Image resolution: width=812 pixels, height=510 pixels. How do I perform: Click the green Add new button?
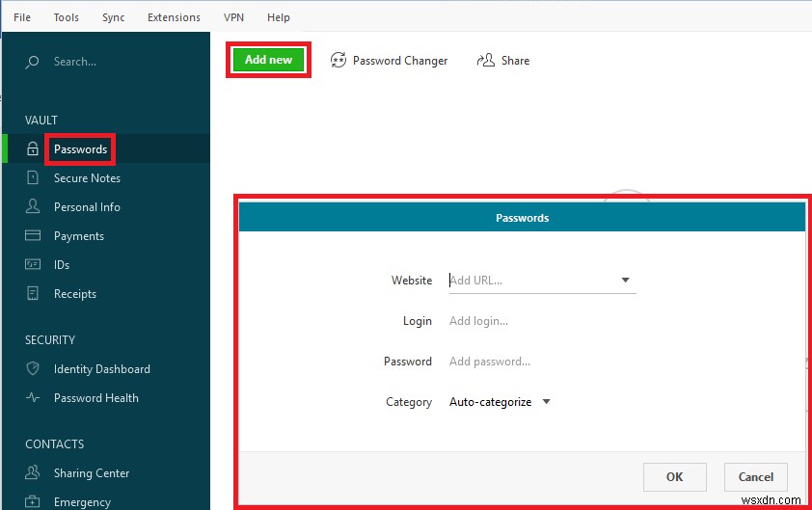[x=268, y=60]
